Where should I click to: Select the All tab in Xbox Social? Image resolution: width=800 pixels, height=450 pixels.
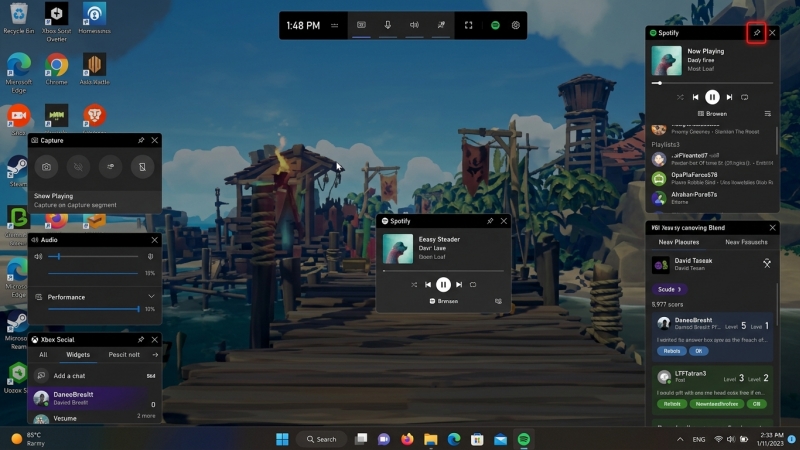tap(43, 355)
